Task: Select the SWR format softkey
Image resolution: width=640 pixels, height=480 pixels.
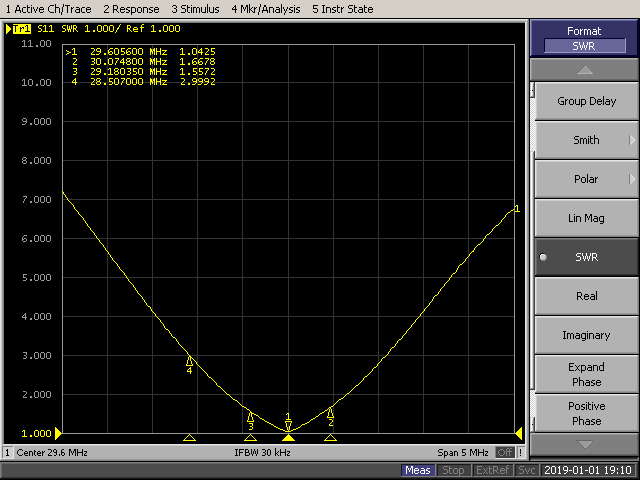Action: (x=587, y=257)
